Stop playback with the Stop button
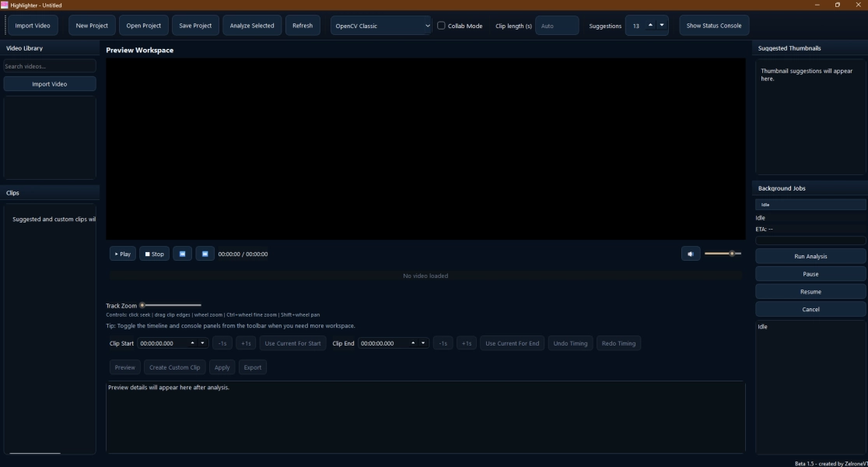The width and height of the screenshot is (868, 467). [155, 254]
